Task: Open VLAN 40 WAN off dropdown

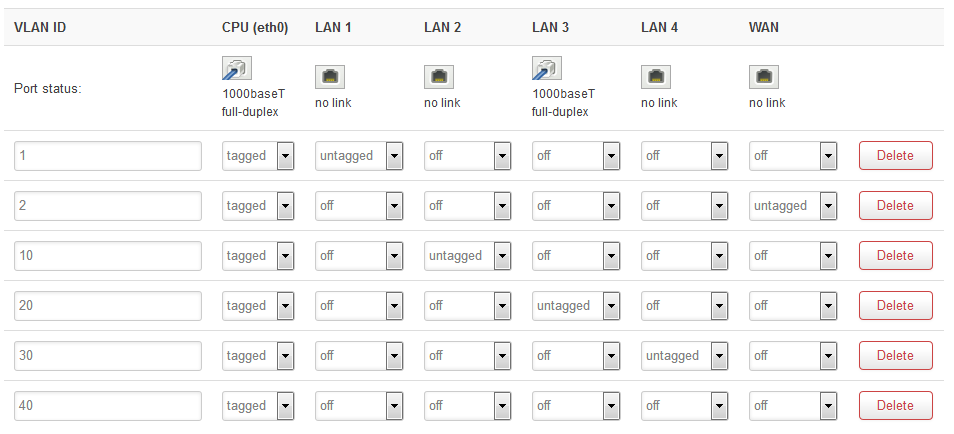Action: 793,405
